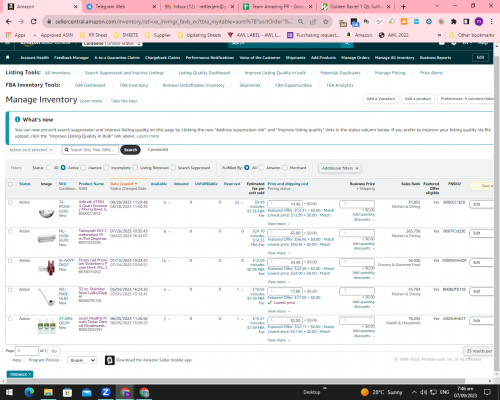Check the Vollrath mixing bowl row checkbox
This screenshot has width=500, height=400.
pyautogui.click(x=10, y=203)
